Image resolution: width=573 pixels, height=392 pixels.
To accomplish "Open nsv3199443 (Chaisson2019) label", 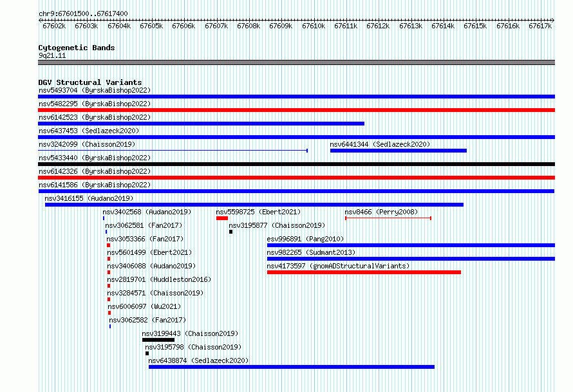I will [190, 333].
